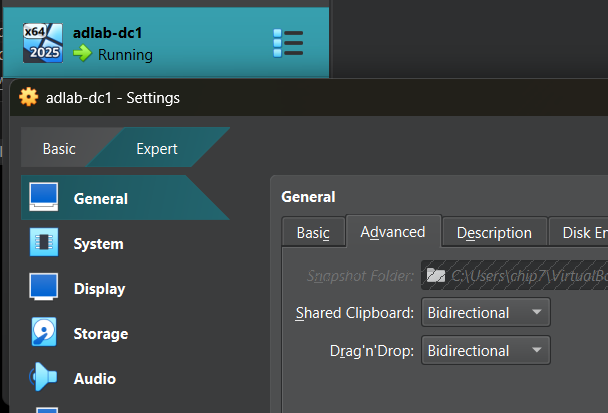Open the Disk Encryption tab
608x413 pixels.
click(x=579, y=233)
